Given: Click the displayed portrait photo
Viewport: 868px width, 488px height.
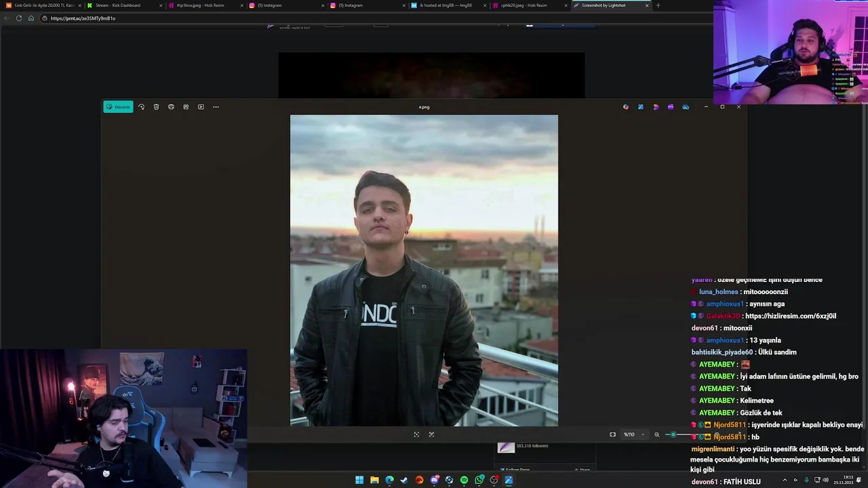Looking at the screenshot, I should pyautogui.click(x=424, y=270).
